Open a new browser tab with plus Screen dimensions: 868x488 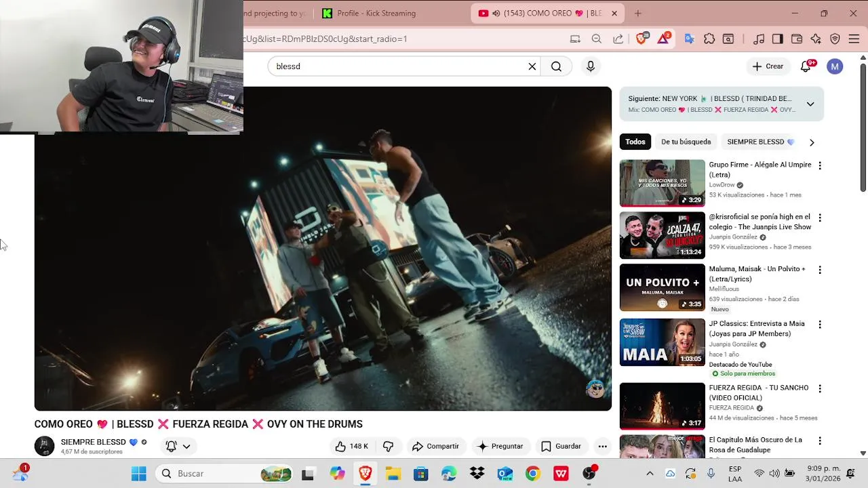click(x=637, y=13)
